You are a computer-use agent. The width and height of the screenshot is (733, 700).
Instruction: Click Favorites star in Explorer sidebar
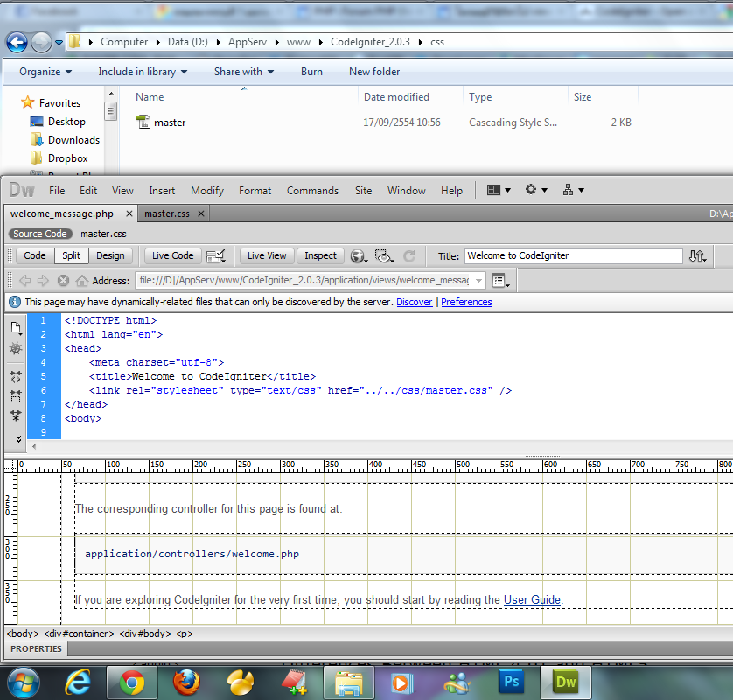tap(28, 102)
